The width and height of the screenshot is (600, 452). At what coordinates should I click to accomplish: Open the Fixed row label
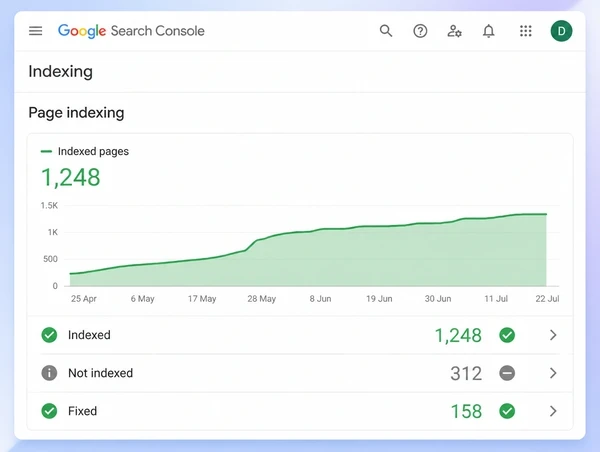[x=82, y=411]
